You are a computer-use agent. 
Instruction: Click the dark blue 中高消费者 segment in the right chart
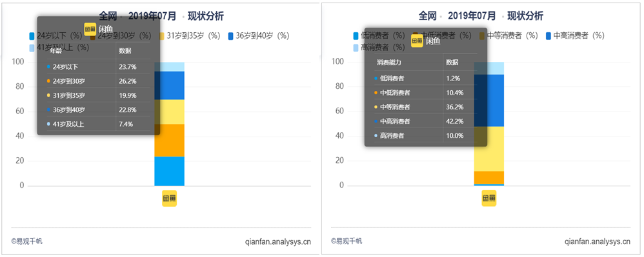point(488,100)
